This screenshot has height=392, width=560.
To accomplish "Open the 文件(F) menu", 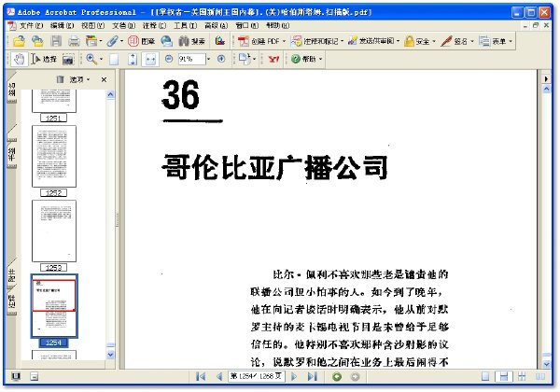I will [31, 26].
